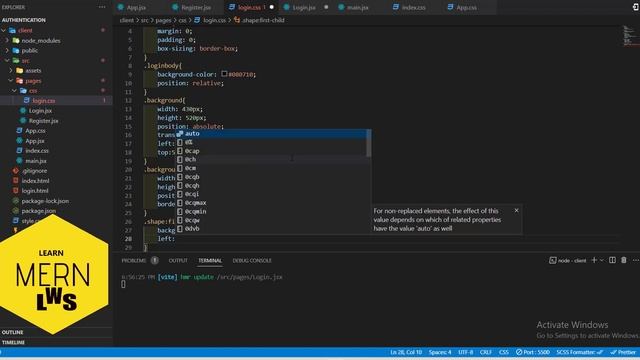Screen dimensions: 640x360
Task: Pick the 'cqmax' unit suggestion
Action: 271,203
